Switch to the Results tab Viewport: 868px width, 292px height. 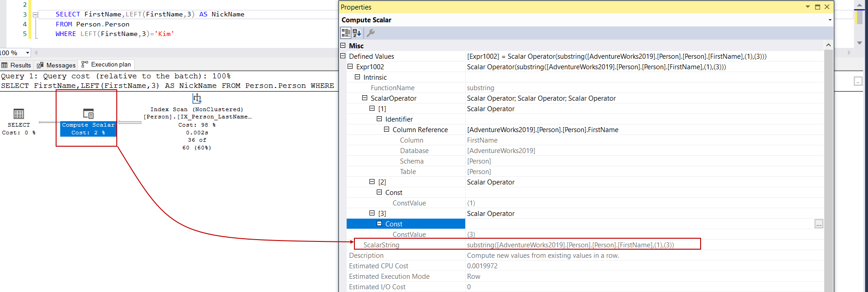pyautogui.click(x=17, y=65)
